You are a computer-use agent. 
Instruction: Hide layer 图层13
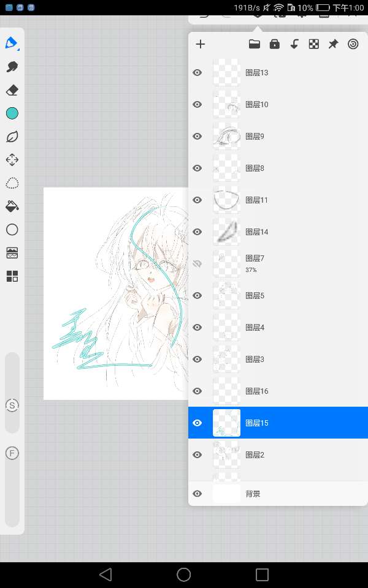pos(197,73)
